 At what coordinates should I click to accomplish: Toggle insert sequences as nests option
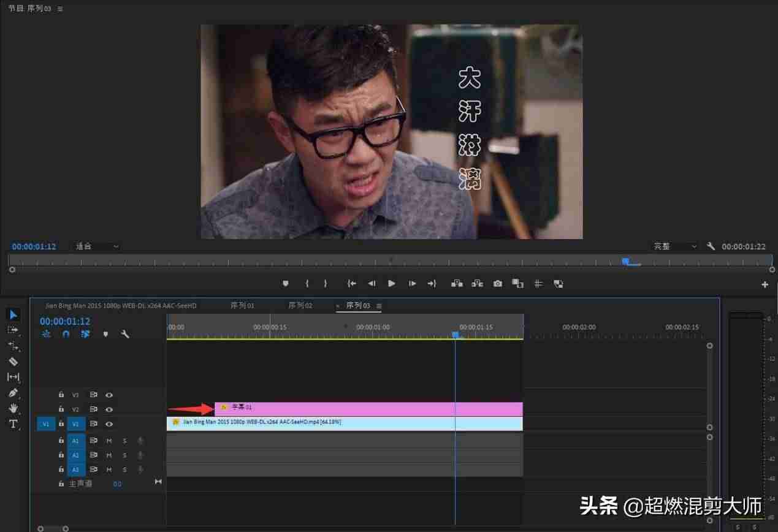[46, 334]
